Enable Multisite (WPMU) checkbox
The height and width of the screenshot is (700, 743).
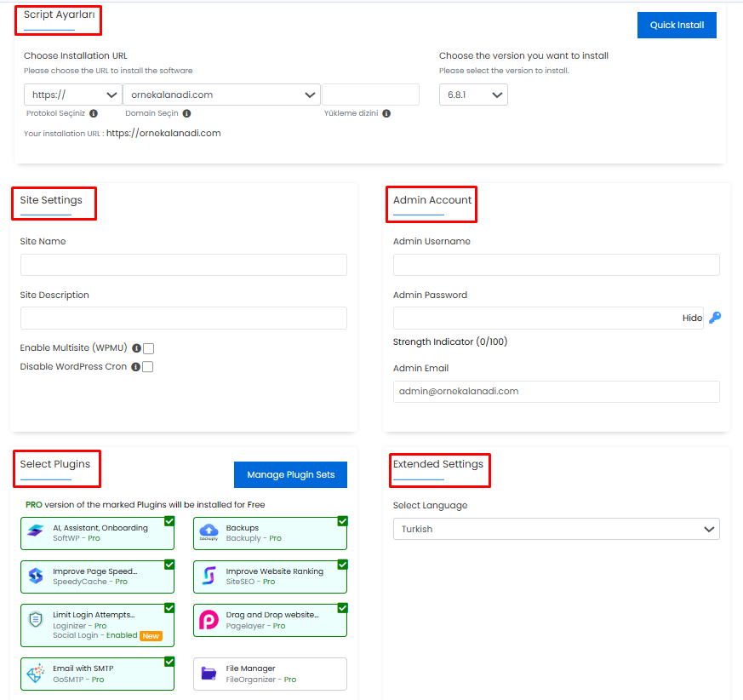(149, 348)
